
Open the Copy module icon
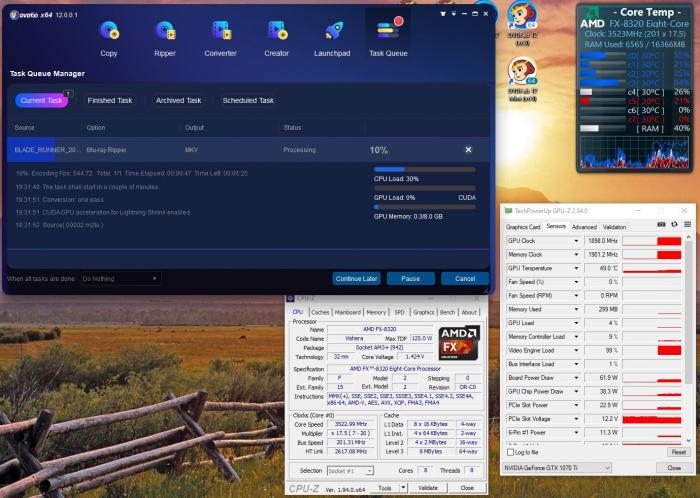pos(109,32)
